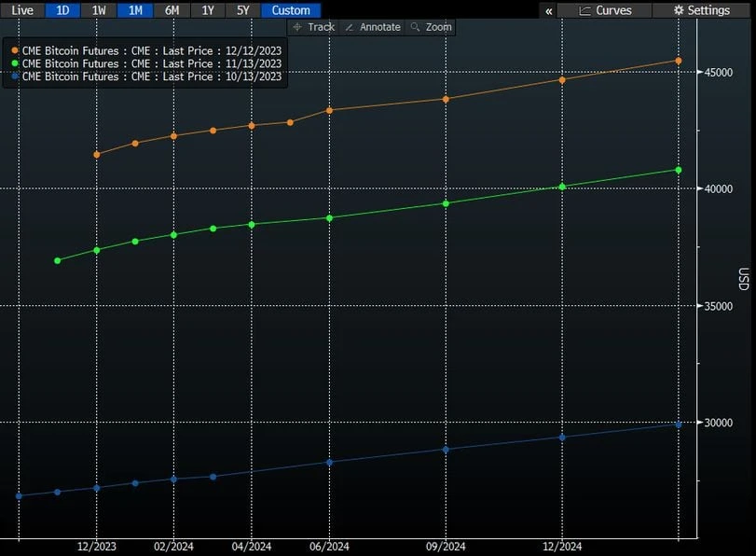The image size is (756, 556).
Task: Toggle the 1M time range
Action: point(135,10)
